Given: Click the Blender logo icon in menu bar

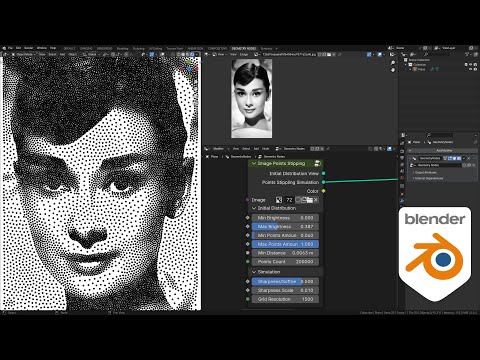Looking at the screenshot, I should coord(4,48).
